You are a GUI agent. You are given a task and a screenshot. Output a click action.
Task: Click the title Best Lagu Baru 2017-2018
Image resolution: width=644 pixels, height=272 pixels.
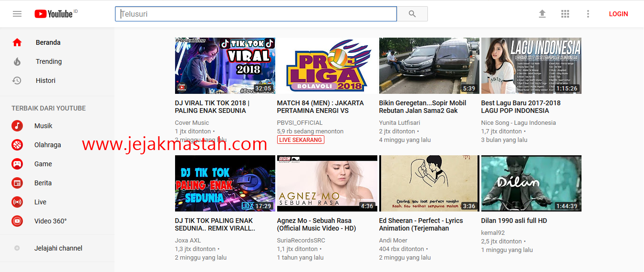tap(521, 107)
